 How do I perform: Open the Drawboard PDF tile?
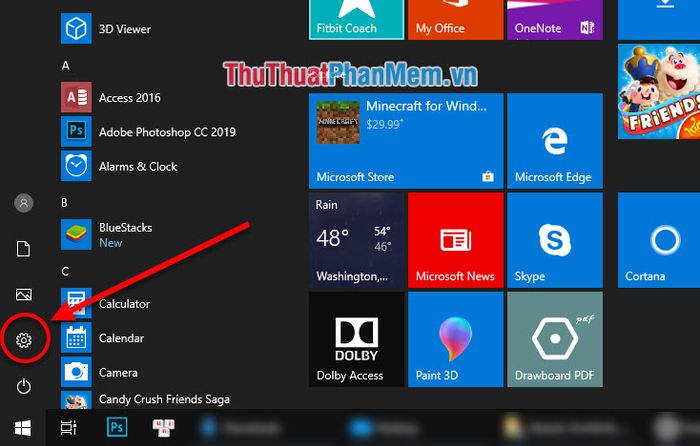[x=555, y=339]
